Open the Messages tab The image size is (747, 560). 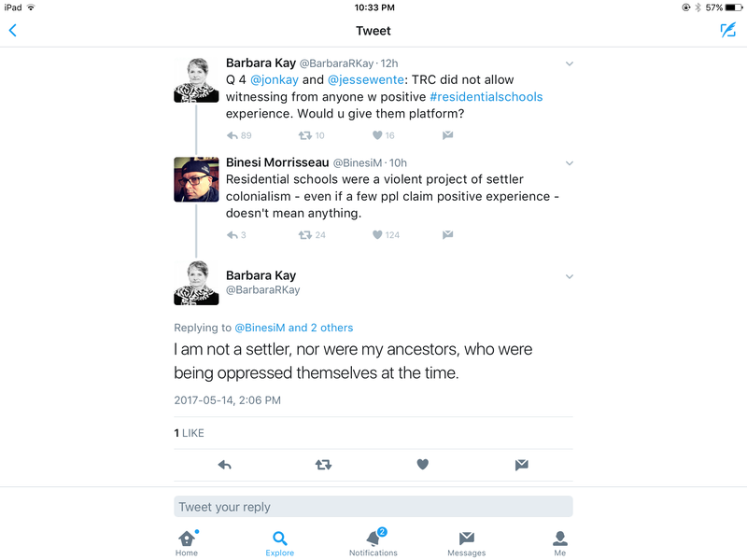(466, 543)
